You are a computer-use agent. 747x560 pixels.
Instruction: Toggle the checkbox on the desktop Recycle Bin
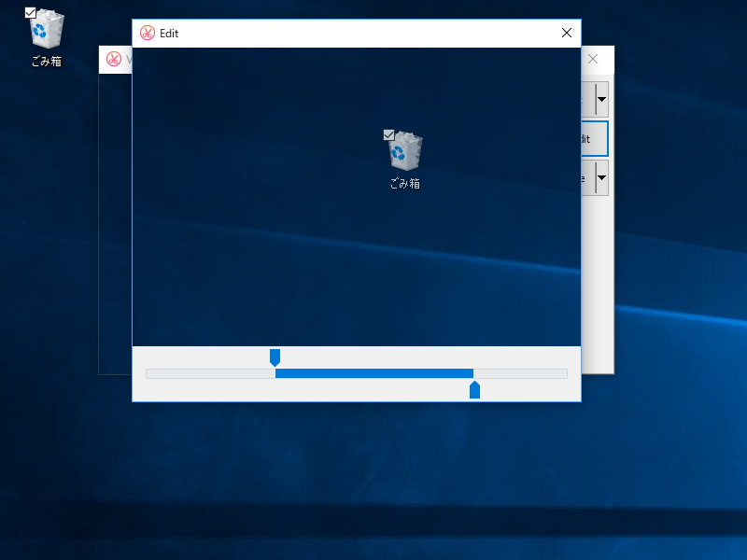[x=31, y=13]
